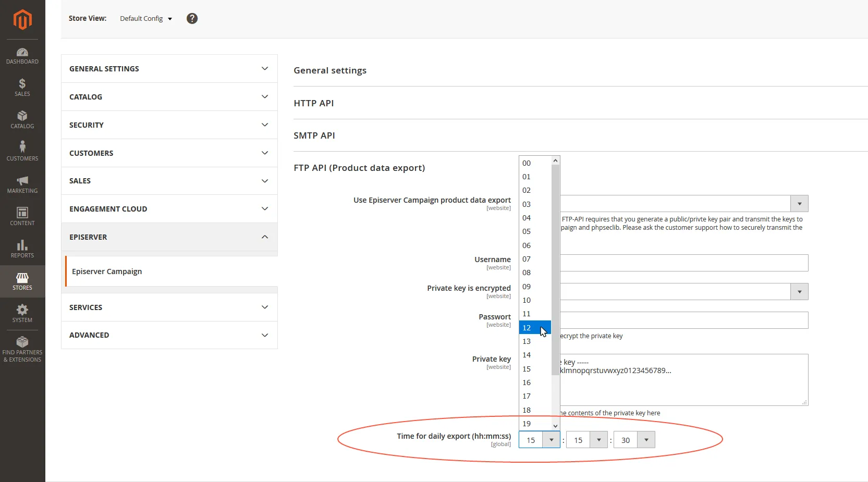Choose hour 01 in the list
This screenshot has width=868, height=482.
tap(535, 177)
